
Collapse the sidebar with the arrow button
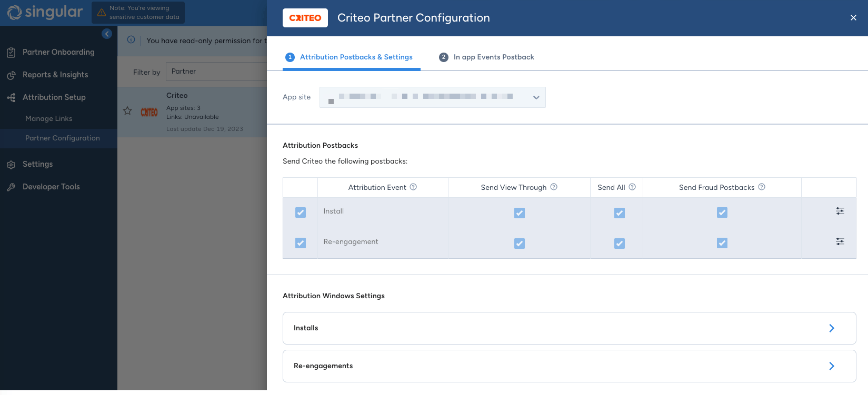pyautogui.click(x=107, y=34)
